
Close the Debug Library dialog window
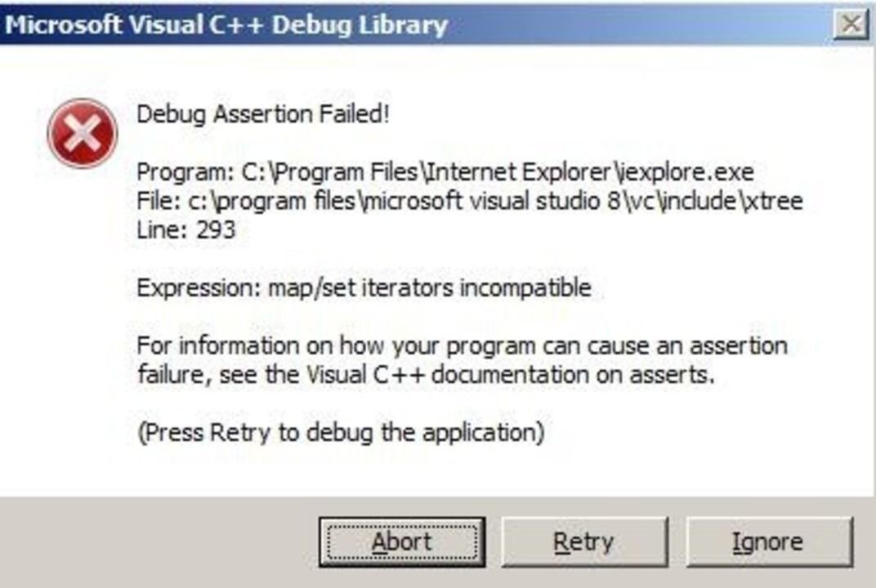click(x=851, y=24)
